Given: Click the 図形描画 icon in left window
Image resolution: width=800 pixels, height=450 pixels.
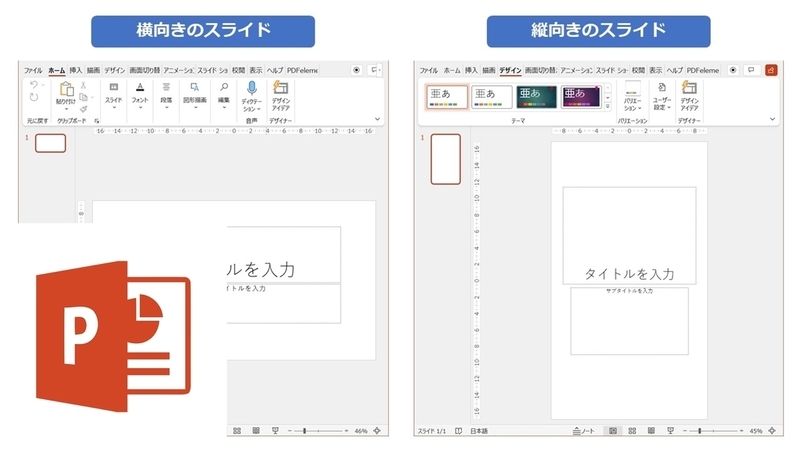Looking at the screenshot, I should pyautogui.click(x=194, y=87).
